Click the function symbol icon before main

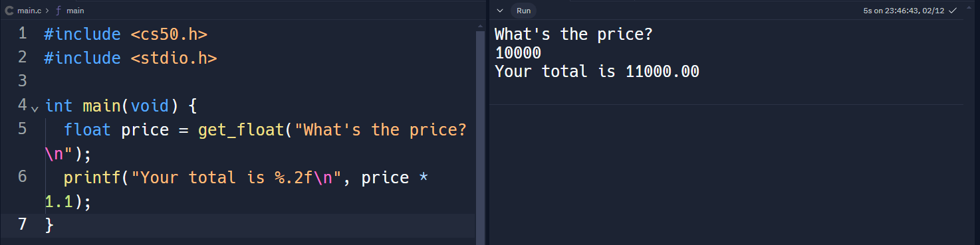(x=57, y=11)
